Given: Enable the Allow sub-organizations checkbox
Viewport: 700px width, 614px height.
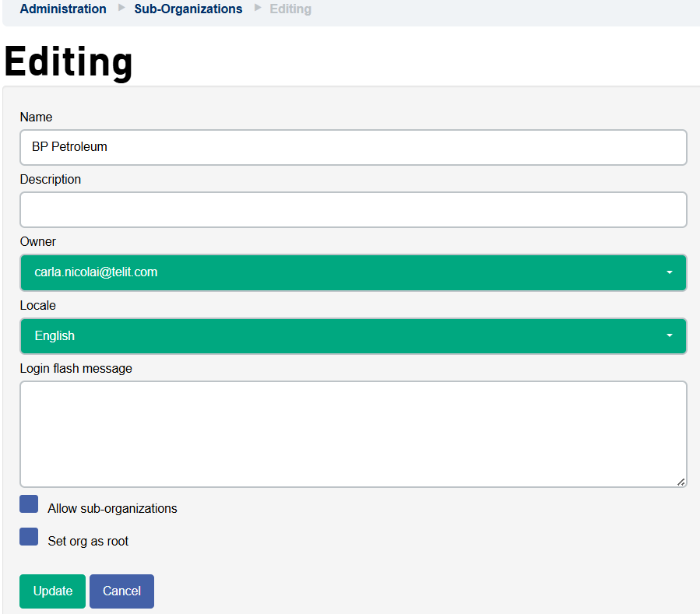Looking at the screenshot, I should 29,503.
